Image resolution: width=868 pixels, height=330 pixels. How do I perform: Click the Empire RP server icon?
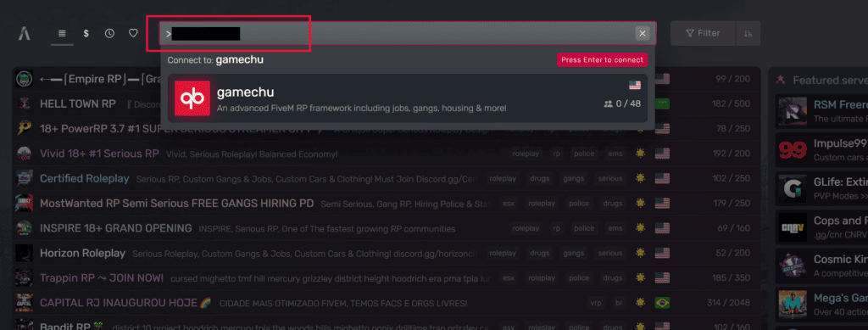click(x=25, y=79)
